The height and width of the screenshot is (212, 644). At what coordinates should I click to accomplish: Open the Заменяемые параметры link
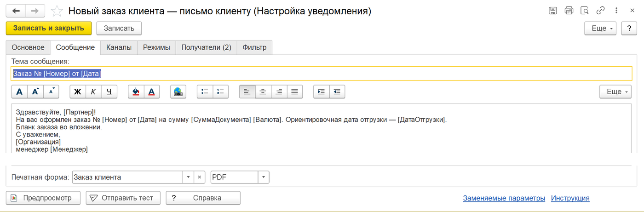tap(504, 198)
